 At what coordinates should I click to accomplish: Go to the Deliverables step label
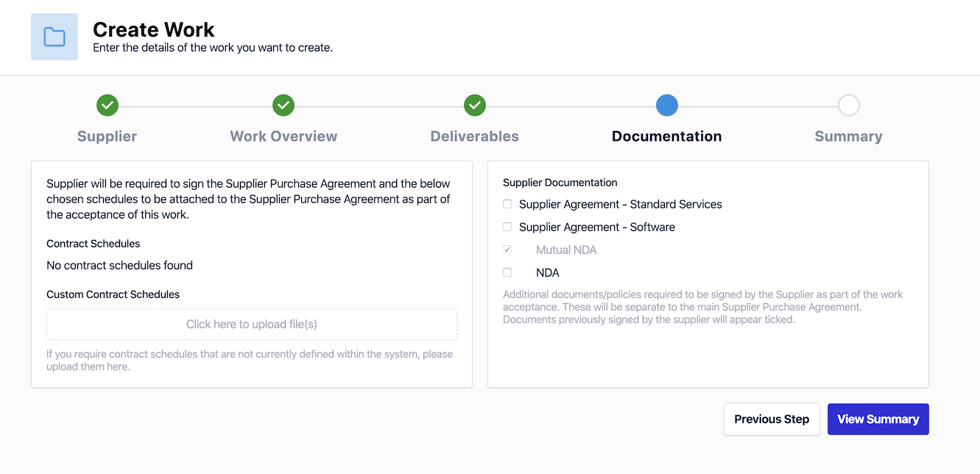[x=475, y=136]
